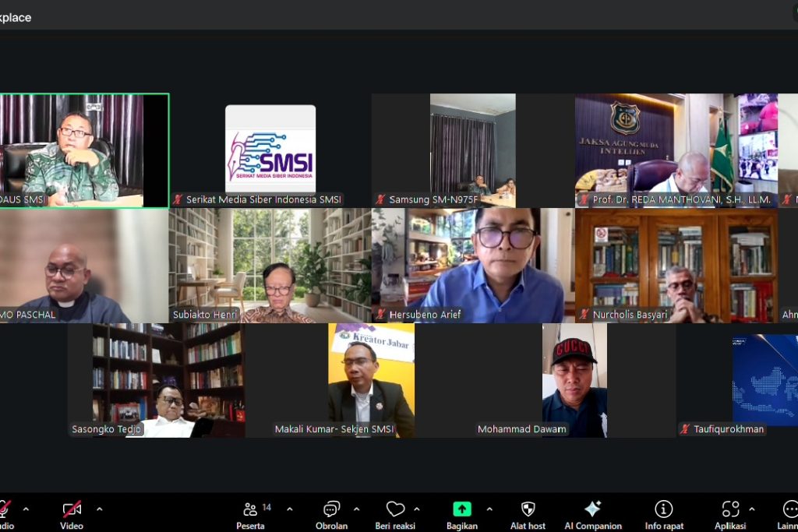
Task: Expand the Video options chevron
Action: coord(99,509)
